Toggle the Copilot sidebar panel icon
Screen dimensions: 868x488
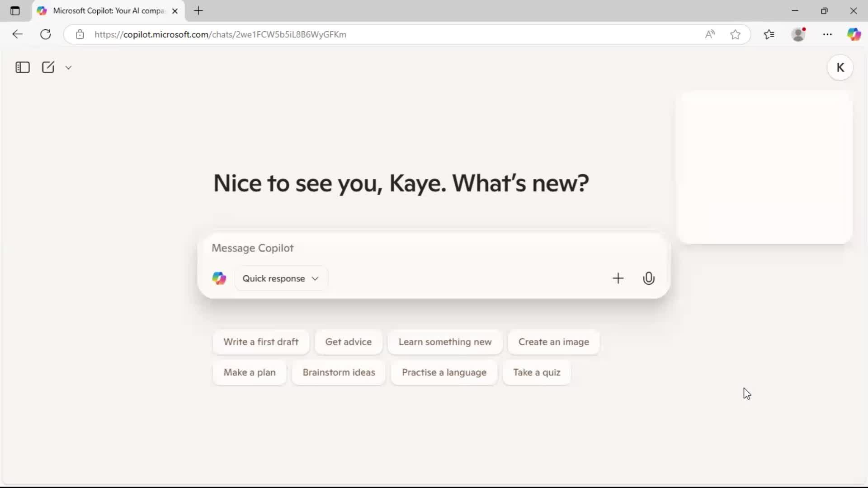point(22,67)
